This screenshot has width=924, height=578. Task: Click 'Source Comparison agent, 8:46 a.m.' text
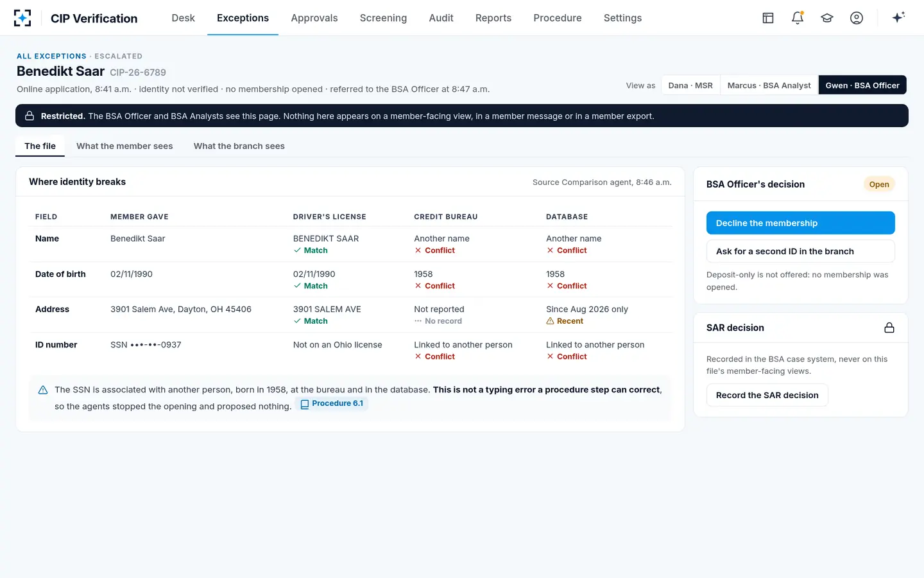click(x=602, y=182)
